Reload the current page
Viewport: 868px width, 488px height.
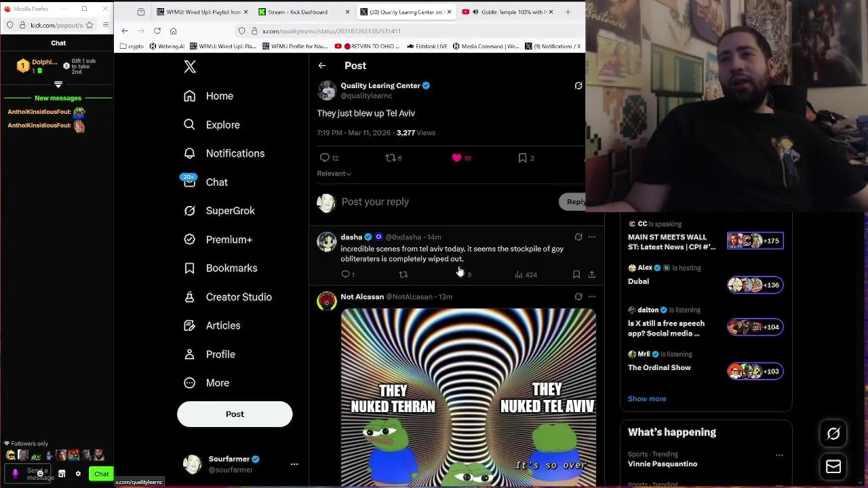157,30
